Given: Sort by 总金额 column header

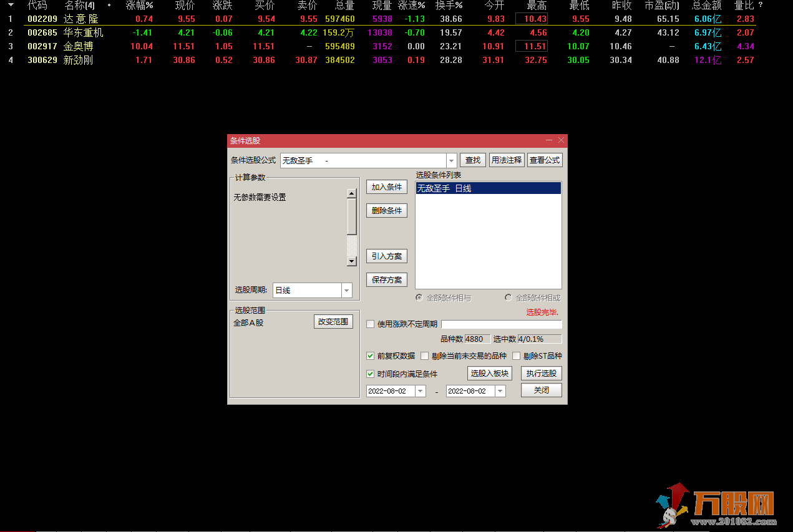Looking at the screenshot, I should coord(707,5).
